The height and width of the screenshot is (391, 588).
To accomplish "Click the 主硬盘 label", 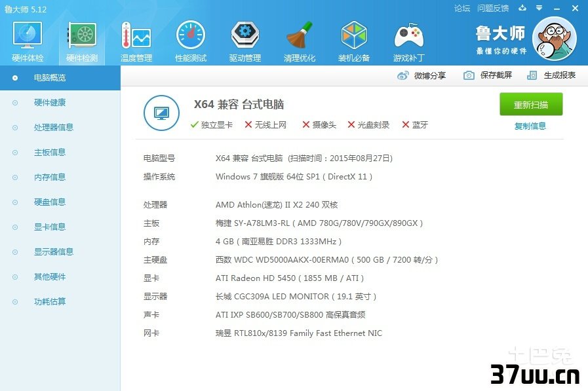I will point(155,260).
